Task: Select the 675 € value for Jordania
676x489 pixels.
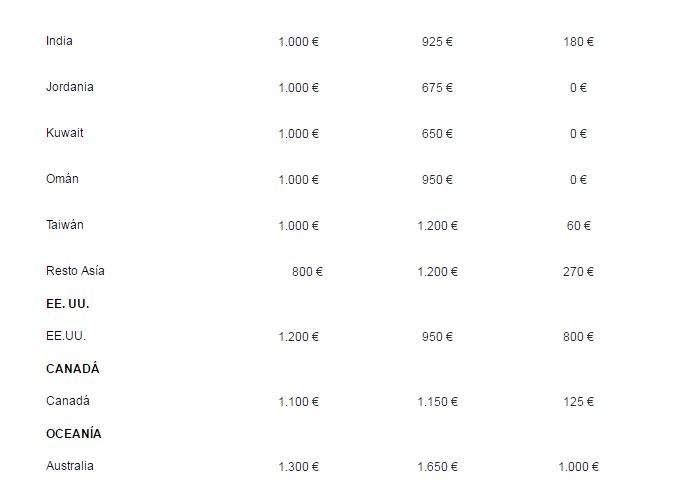Action: [437, 88]
